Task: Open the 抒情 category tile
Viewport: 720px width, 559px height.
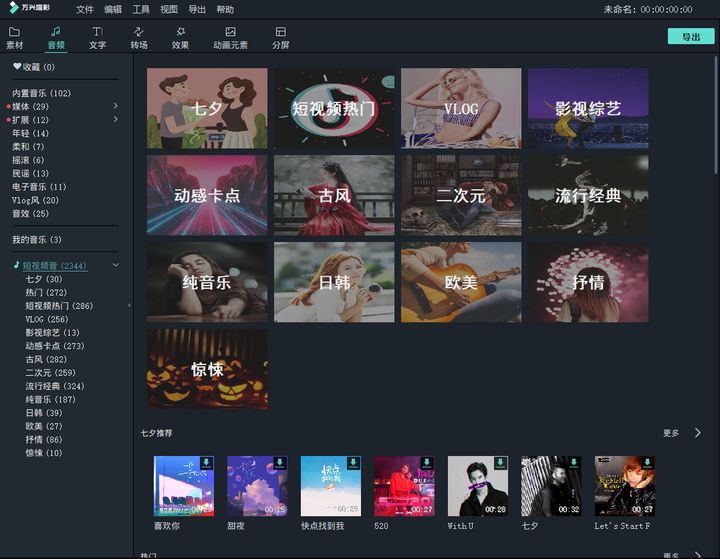Action: (588, 282)
